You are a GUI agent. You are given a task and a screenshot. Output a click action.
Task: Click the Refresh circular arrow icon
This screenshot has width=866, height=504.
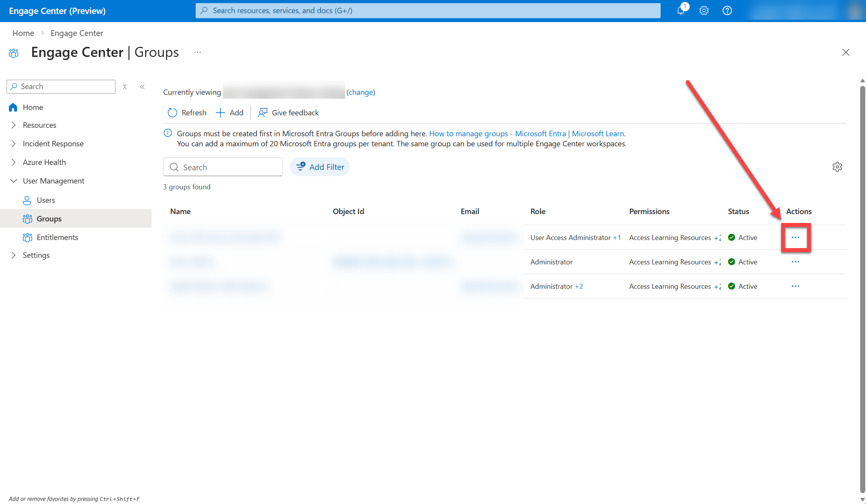[172, 113]
